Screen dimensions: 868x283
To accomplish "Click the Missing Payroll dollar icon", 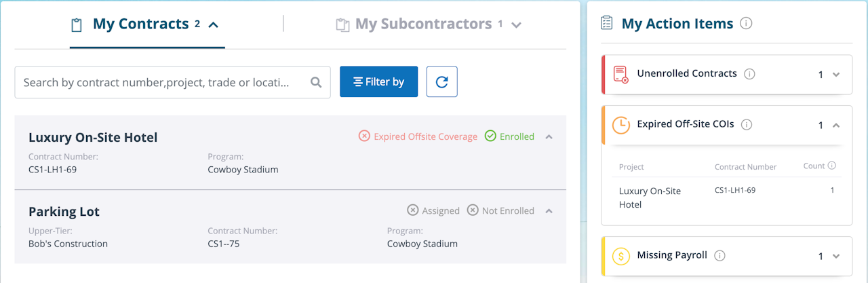I will pyautogui.click(x=620, y=256).
